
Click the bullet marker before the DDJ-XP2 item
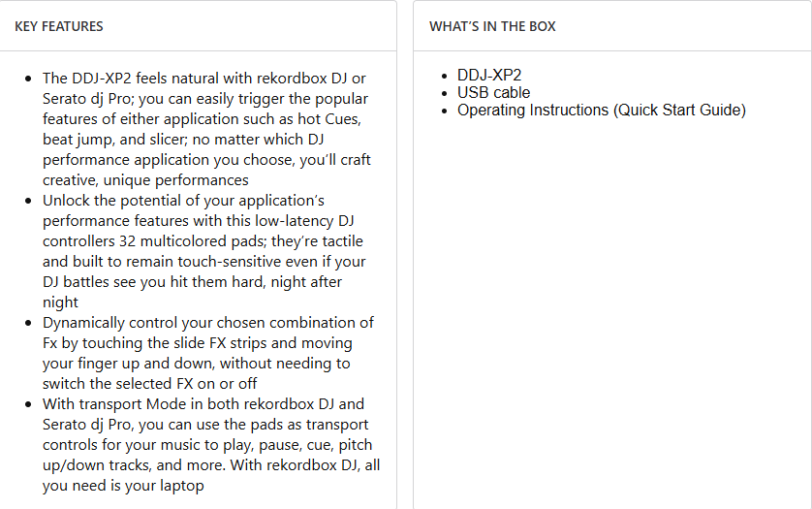tap(446, 76)
